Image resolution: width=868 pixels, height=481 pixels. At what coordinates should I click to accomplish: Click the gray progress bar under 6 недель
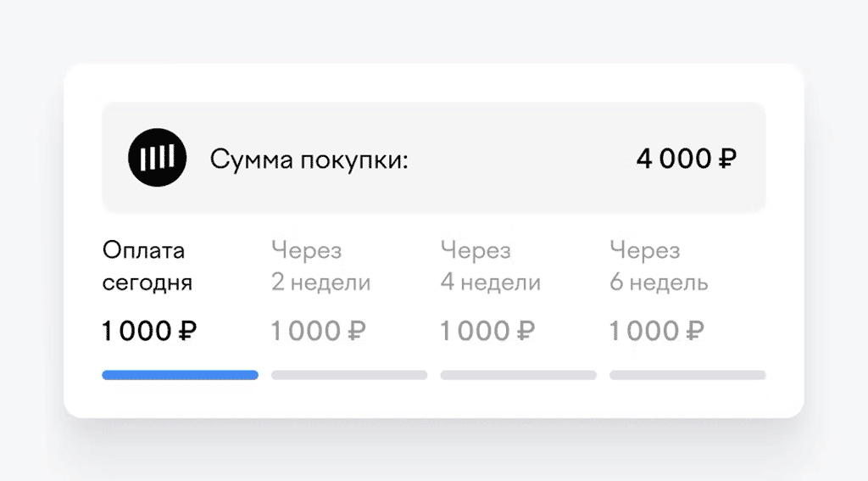point(687,375)
